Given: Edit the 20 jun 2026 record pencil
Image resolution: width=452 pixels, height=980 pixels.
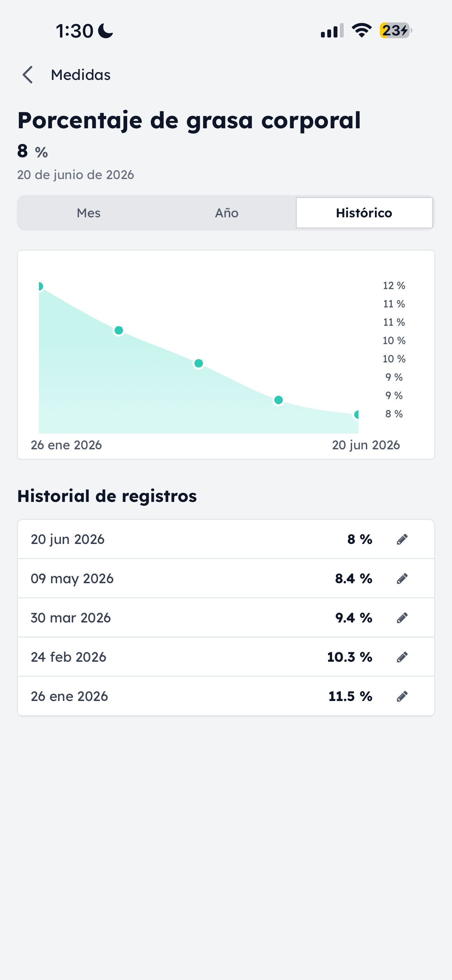Looking at the screenshot, I should (x=402, y=539).
